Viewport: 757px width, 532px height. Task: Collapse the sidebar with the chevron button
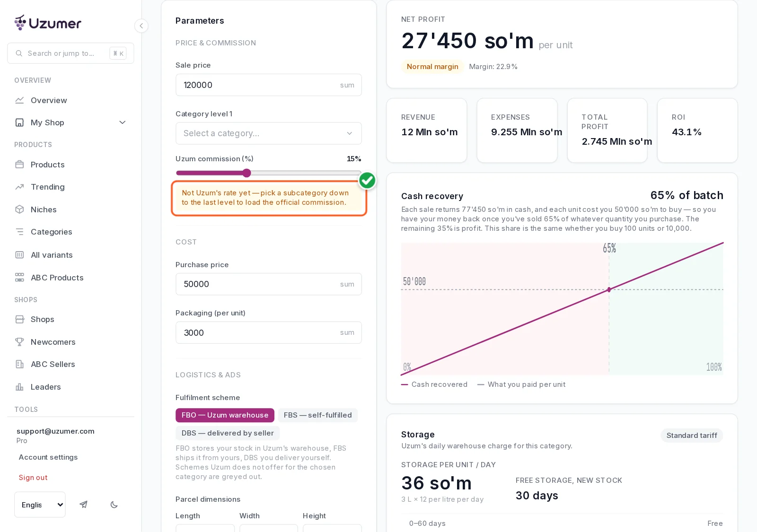(x=141, y=26)
